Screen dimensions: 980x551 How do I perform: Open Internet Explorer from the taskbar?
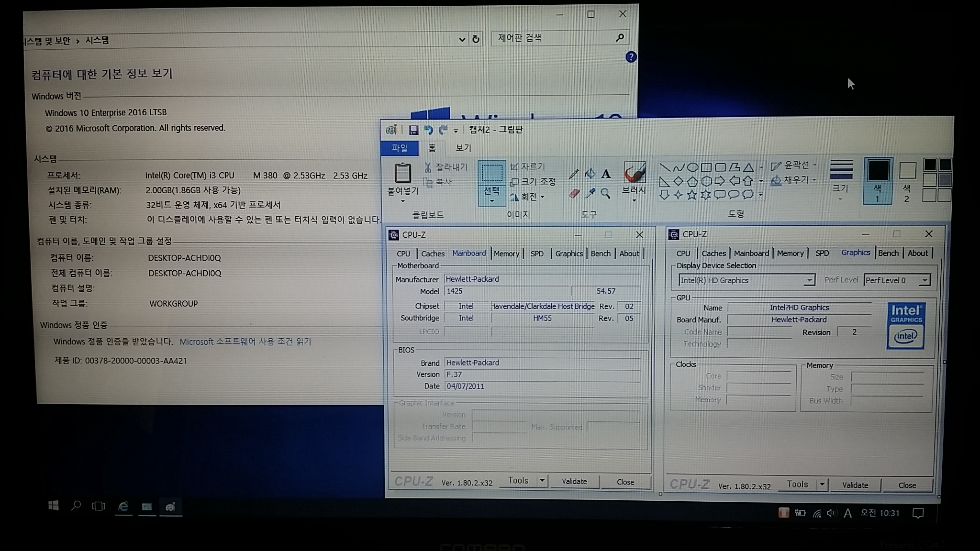(x=123, y=507)
